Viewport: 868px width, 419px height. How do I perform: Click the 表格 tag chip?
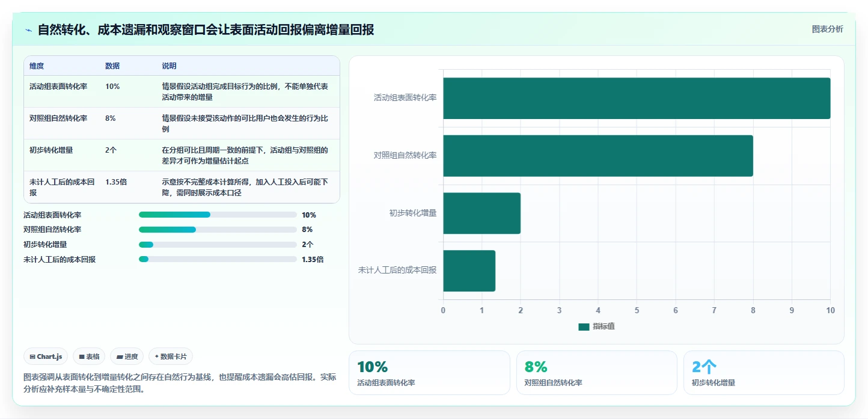click(89, 356)
